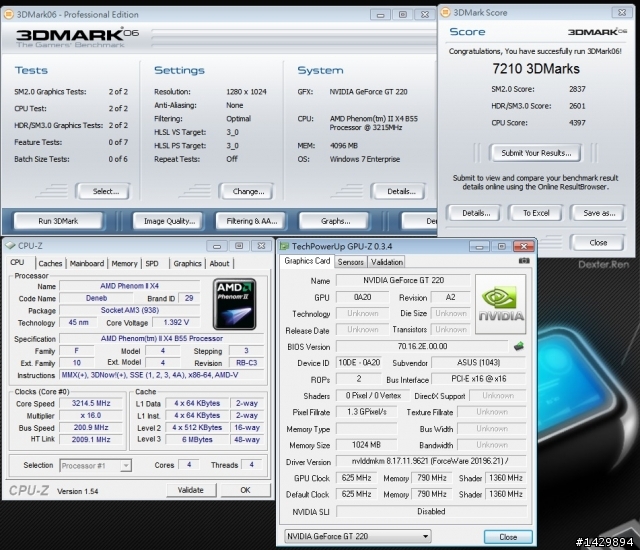Click the Validate button in CPU-Z
The width and height of the screenshot is (640, 550).
coord(191,490)
